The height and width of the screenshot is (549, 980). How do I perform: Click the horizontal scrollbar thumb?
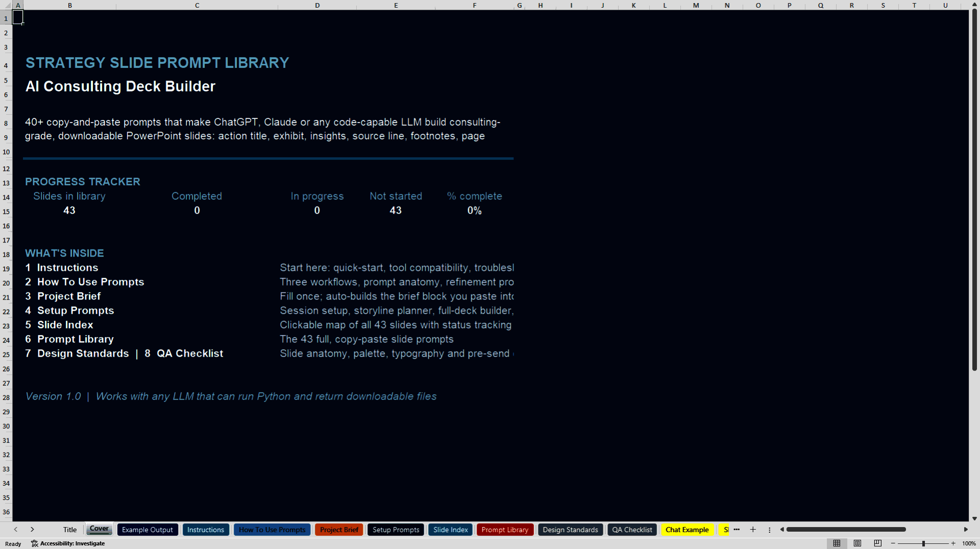coord(846,530)
